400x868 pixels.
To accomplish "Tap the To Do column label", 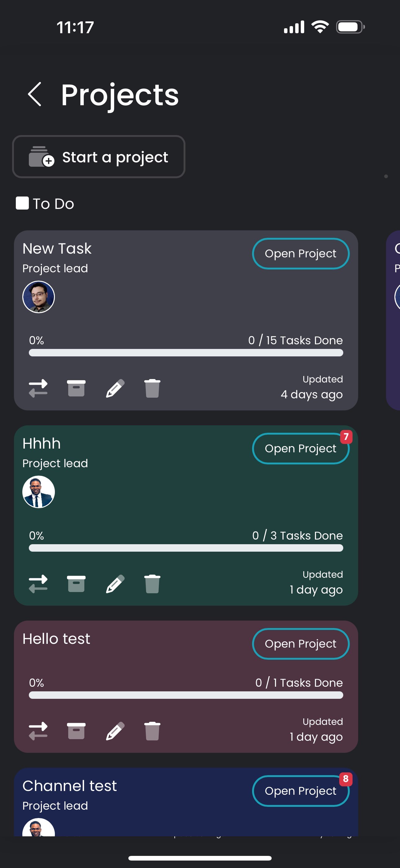I will tap(53, 204).
